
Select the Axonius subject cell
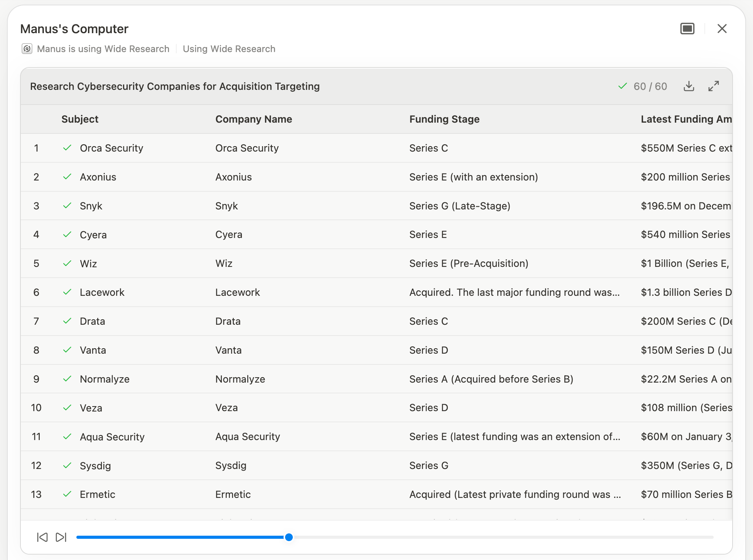click(x=98, y=177)
